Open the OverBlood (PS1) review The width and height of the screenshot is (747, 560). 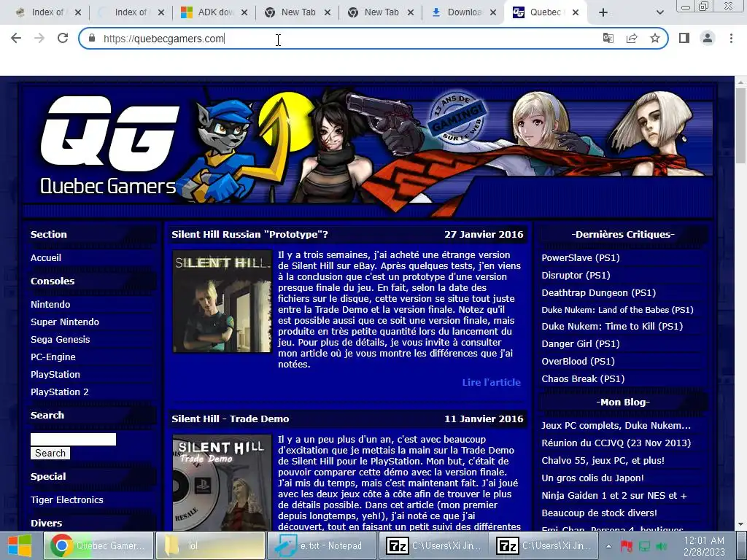coord(578,361)
